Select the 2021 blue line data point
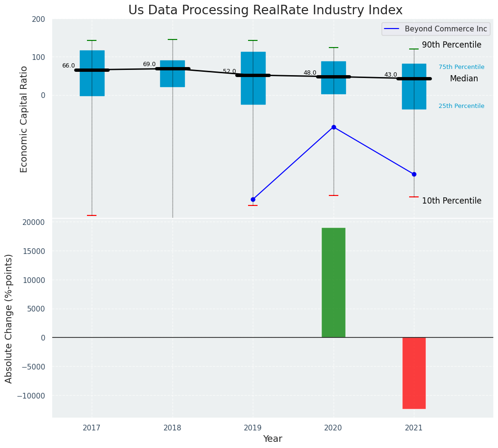This screenshot has height=448, width=498. [x=414, y=174]
